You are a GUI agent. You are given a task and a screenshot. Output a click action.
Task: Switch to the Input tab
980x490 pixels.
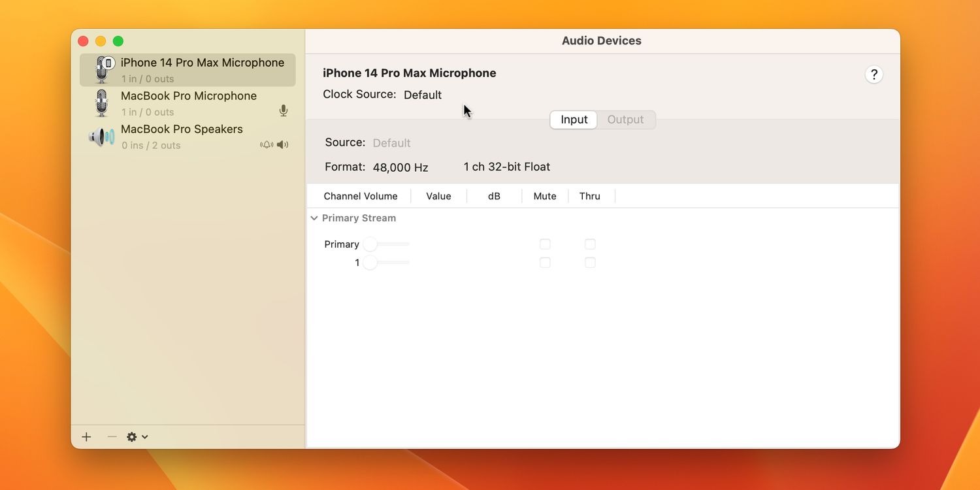click(574, 120)
